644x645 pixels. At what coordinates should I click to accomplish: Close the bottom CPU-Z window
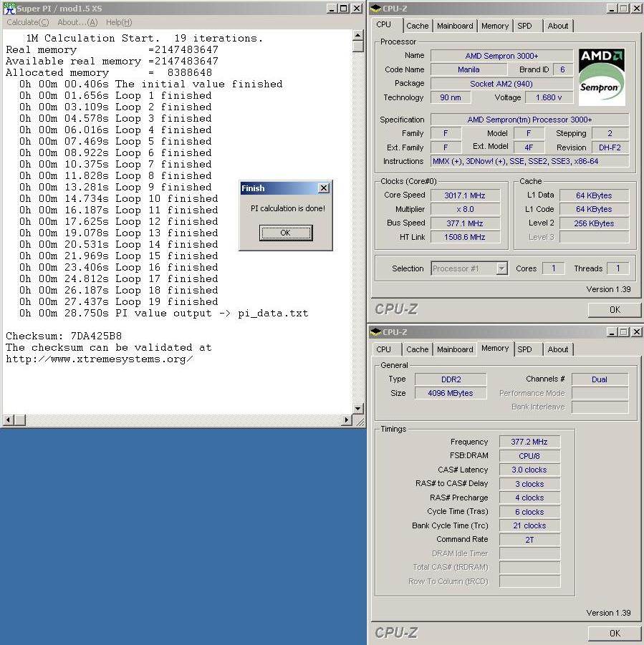[636, 332]
